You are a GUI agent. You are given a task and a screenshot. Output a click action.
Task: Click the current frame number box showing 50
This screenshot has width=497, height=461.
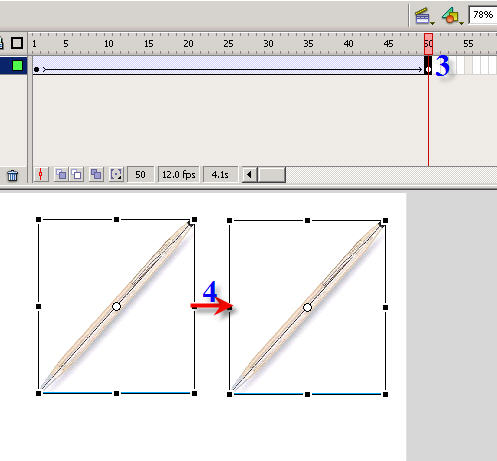coord(140,174)
